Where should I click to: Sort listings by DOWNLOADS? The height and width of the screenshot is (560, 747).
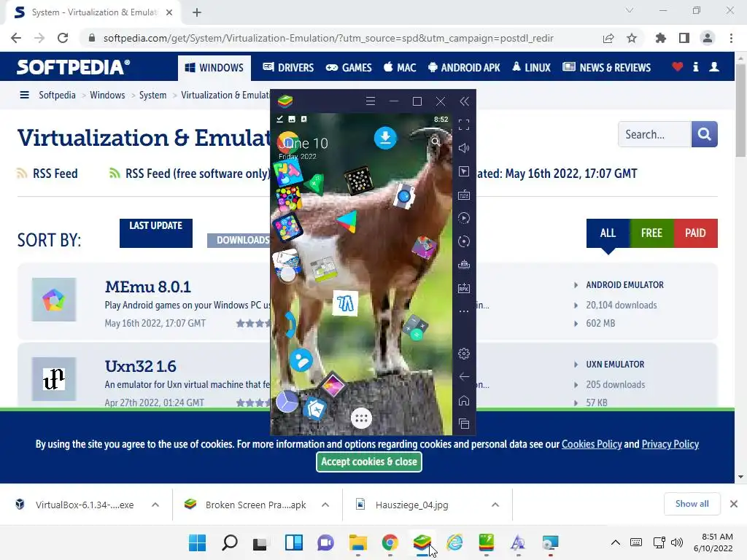pyautogui.click(x=239, y=240)
